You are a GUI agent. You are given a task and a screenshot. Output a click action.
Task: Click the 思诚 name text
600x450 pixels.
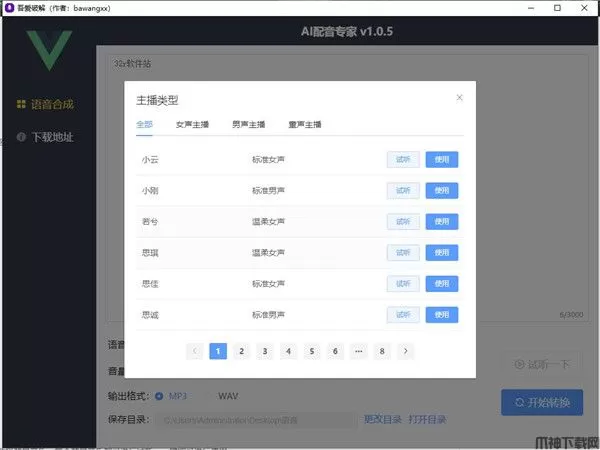pos(150,315)
